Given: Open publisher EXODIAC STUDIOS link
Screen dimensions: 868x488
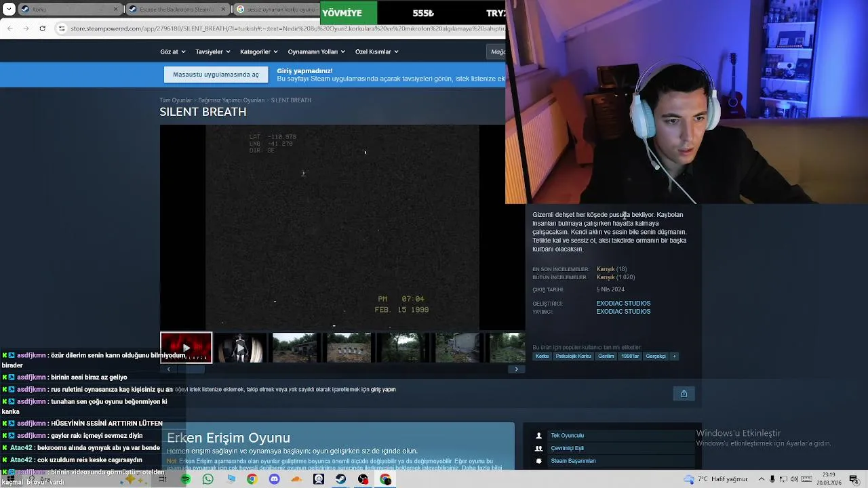Looking at the screenshot, I should click(623, 312).
